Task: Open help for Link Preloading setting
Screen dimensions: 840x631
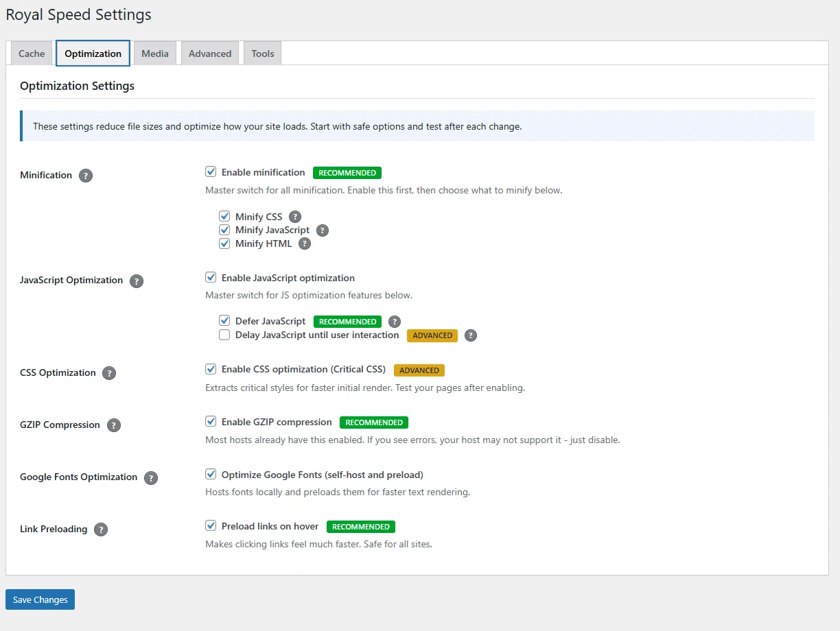Action: tap(101, 529)
